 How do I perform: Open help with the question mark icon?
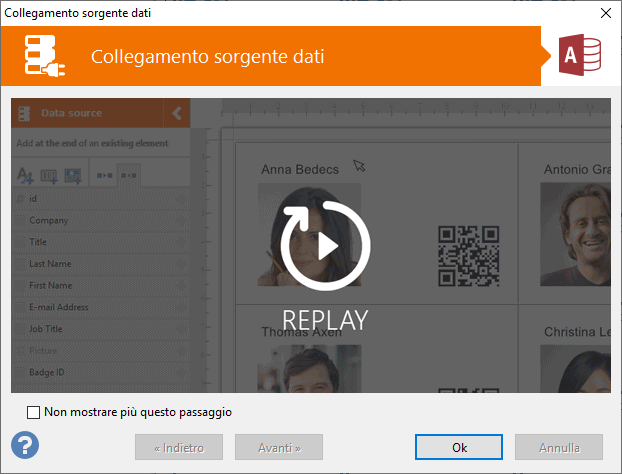click(x=25, y=445)
